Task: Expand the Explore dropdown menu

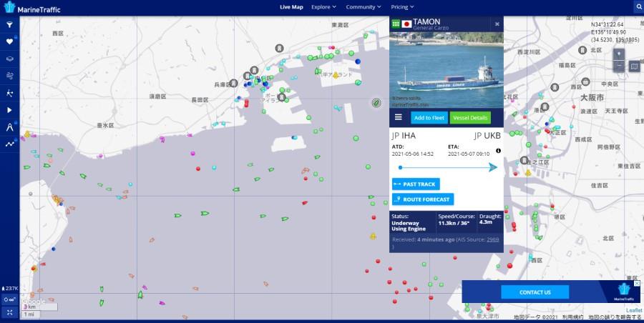Action: [323, 7]
